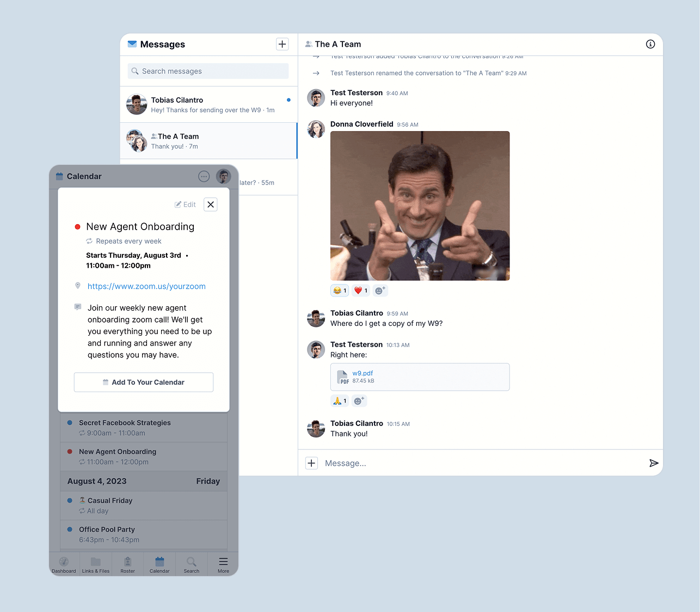Viewport: 700px width, 612px height.
Task: Click Edit on the event popup
Action: [185, 205]
